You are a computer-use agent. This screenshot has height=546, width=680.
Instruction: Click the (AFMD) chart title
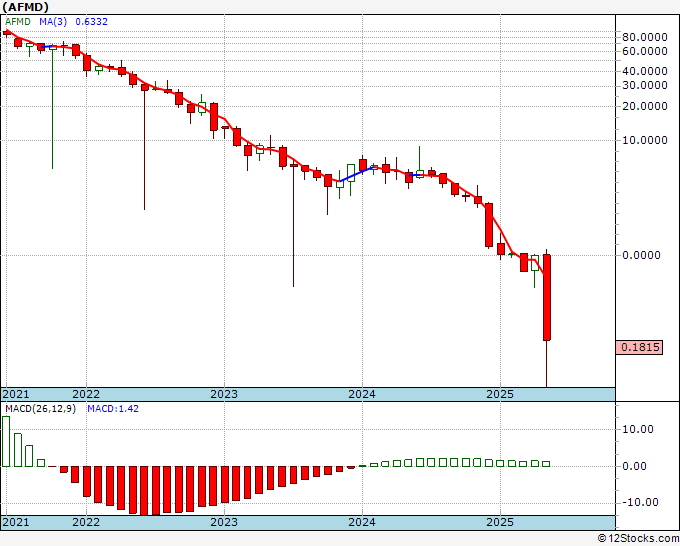(25, 7)
